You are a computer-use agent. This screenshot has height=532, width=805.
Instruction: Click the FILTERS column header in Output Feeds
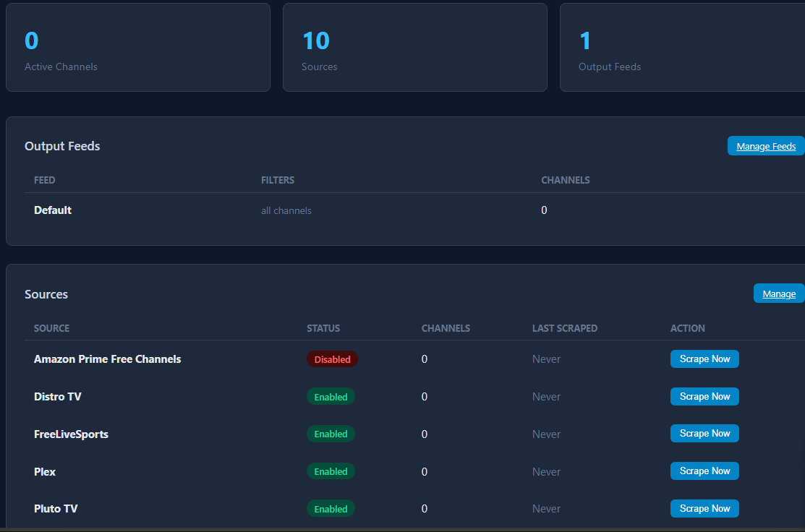click(278, 180)
